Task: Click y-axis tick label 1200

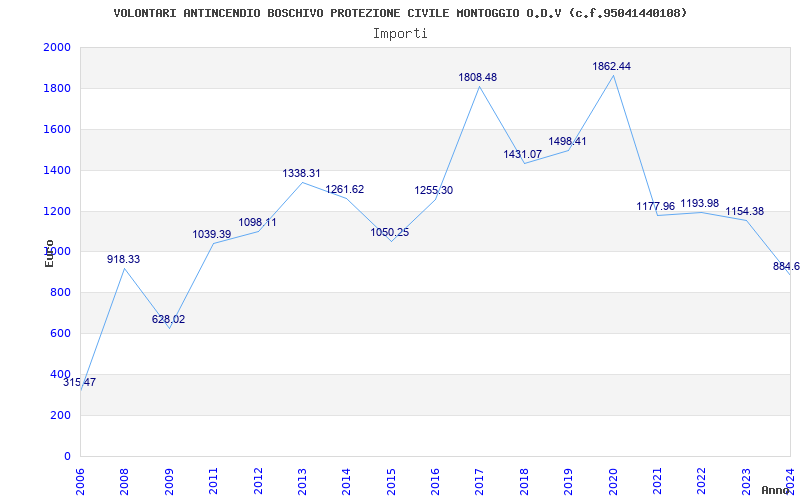Action: [x=57, y=211]
